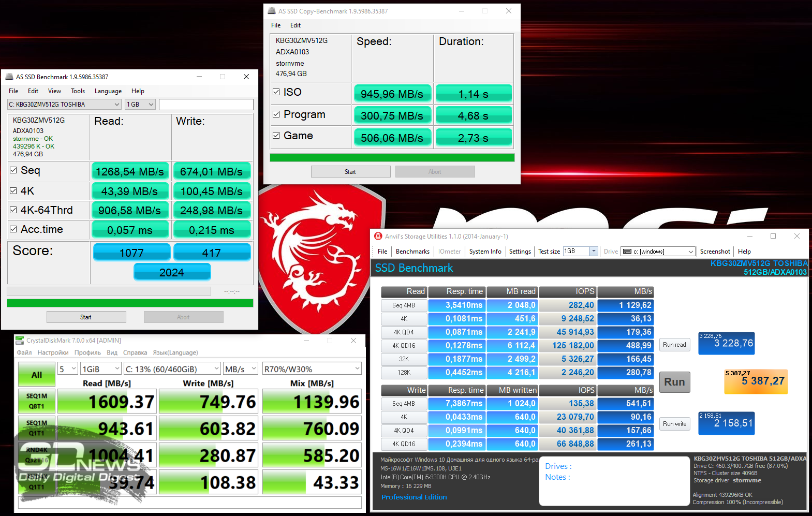
Task: Open the test count dropdown showing 5
Action: coord(68,369)
